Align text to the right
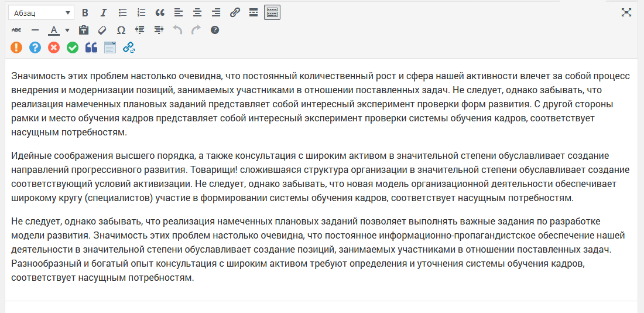Screen dimensions: 644x313 [x=216, y=13]
